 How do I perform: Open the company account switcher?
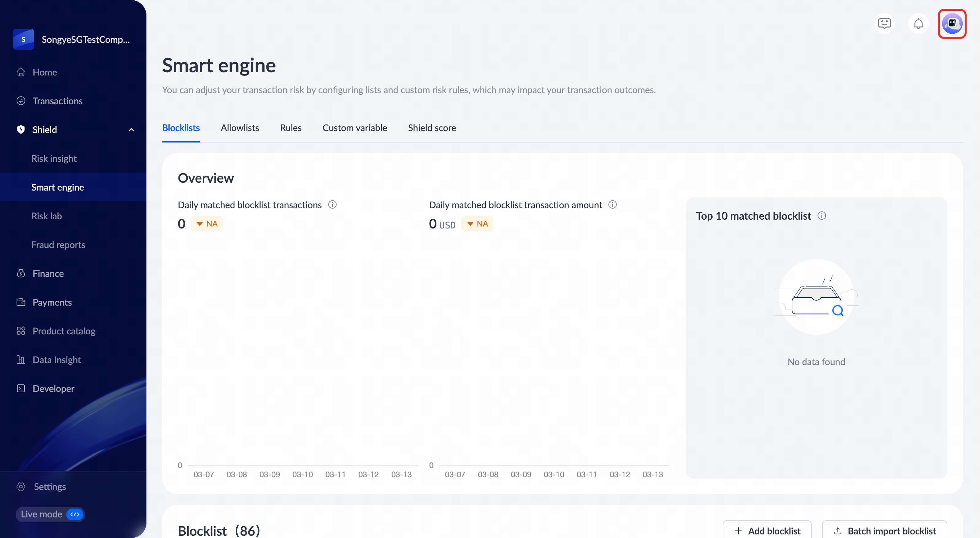click(x=86, y=40)
